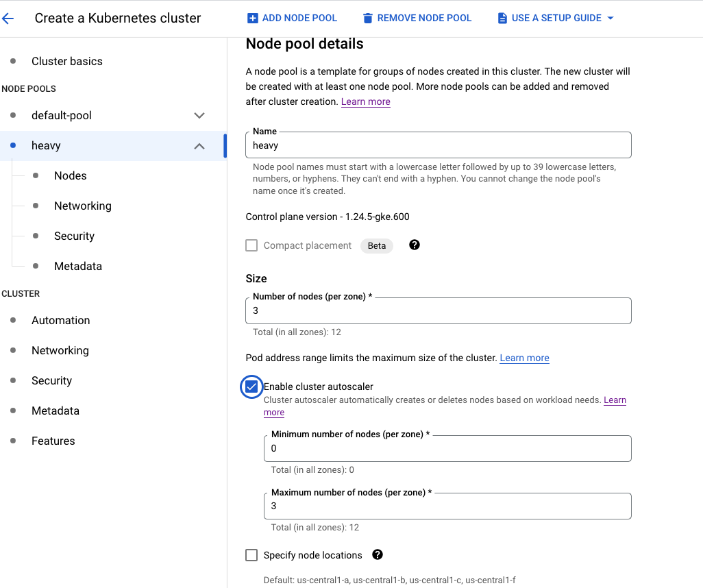Check the Specify node locations box
The width and height of the screenshot is (703, 588).
(251, 555)
